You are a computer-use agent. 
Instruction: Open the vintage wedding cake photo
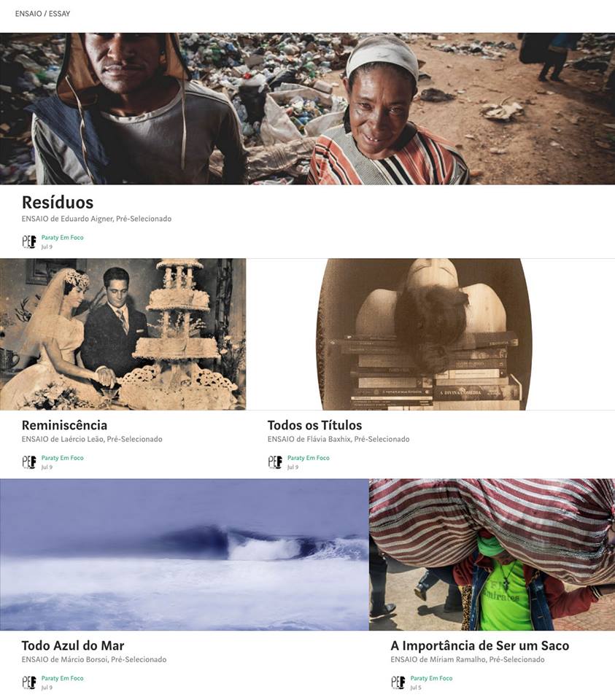click(x=123, y=334)
